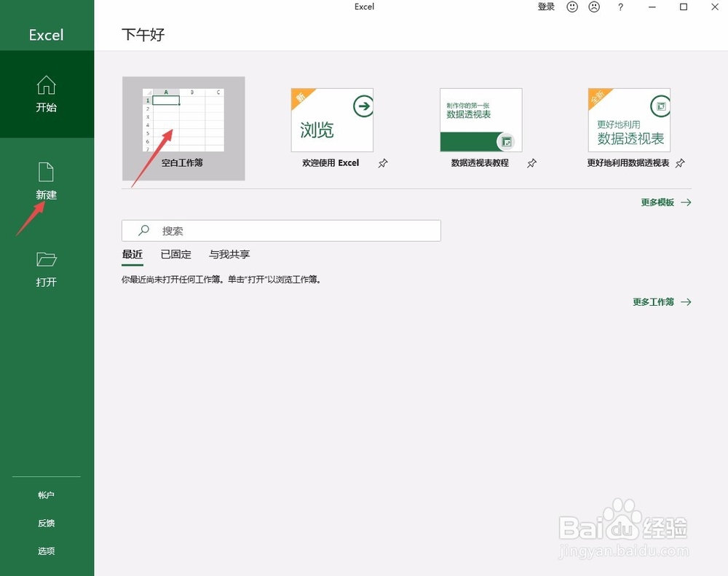This screenshot has width=728, height=576.
Task: Open the 开始 home page in sidebar
Action: click(x=47, y=94)
